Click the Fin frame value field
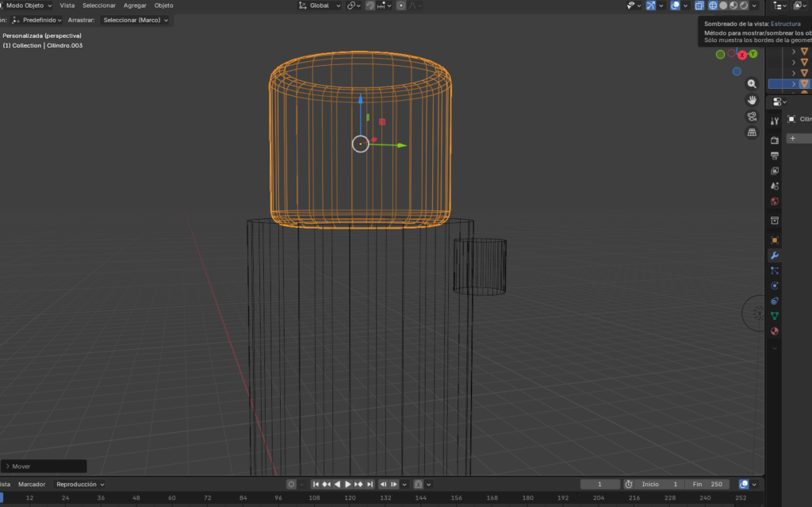812x507 pixels. tap(707, 484)
